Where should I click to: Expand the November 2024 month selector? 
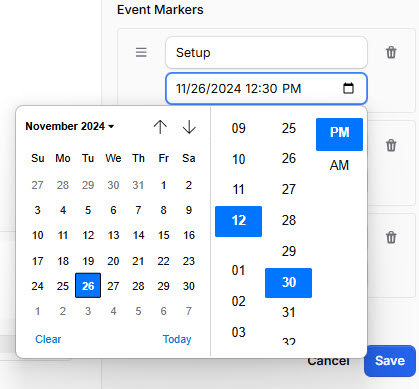click(70, 126)
